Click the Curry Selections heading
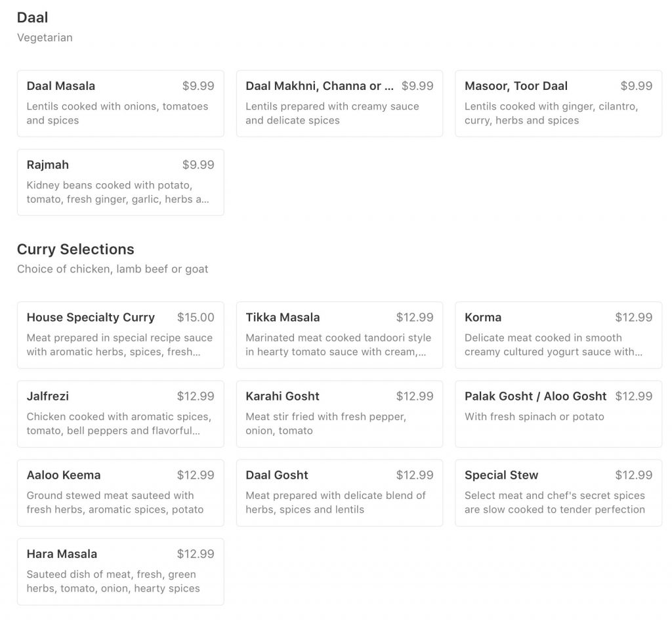This screenshot has height=625, width=672. pos(75,249)
